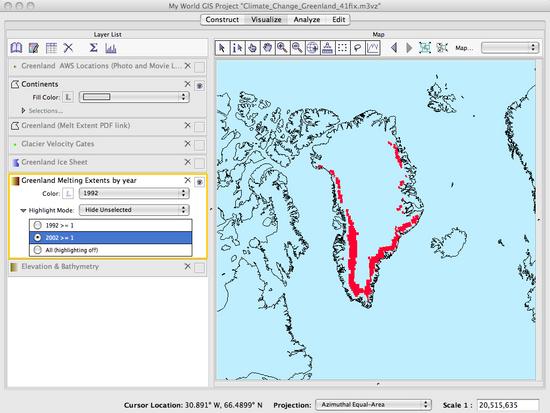Click the Continents polygon layer icon
The width and height of the screenshot is (550, 413).
point(15,84)
